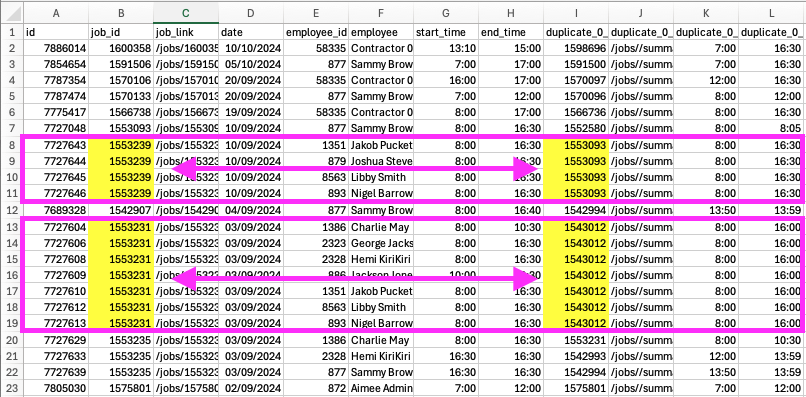Select column C header
806x397 pixels.
tap(186, 13)
